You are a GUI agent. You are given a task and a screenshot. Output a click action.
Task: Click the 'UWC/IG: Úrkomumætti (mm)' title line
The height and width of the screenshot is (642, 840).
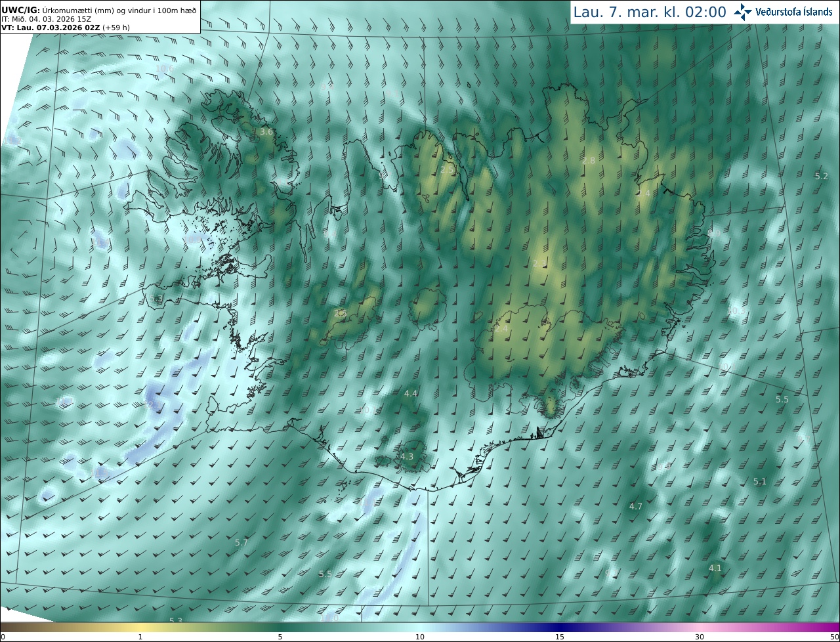coord(98,10)
